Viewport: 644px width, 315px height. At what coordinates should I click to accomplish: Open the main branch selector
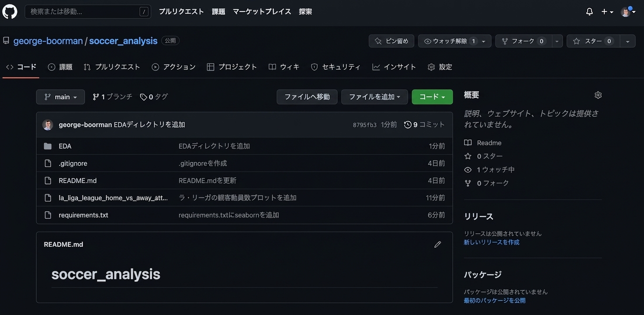(60, 97)
